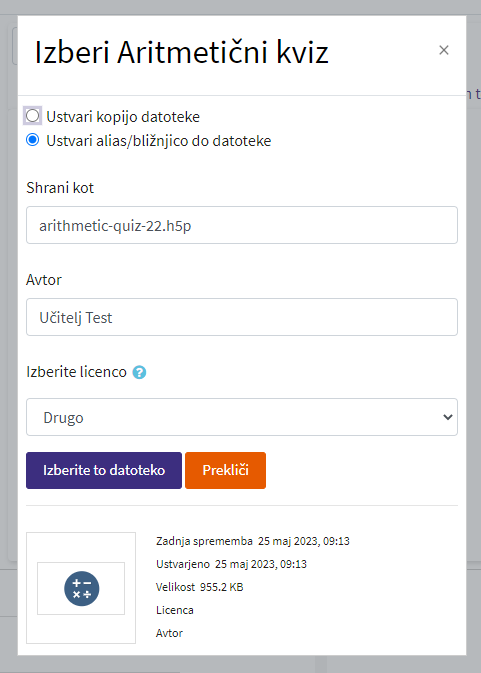Click the 'Ustvari kopijo datoteke' label text
This screenshot has width=481, height=673.
[x=123, y=117]
